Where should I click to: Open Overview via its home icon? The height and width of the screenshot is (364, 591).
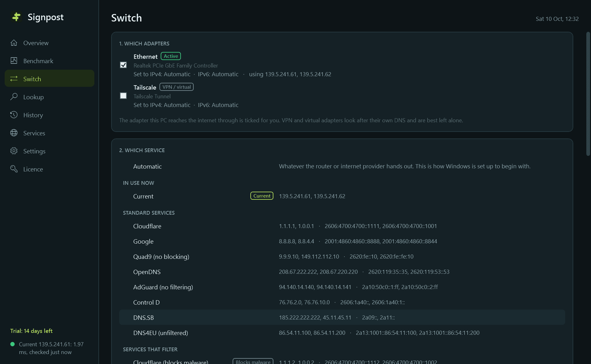coord(14,43)
